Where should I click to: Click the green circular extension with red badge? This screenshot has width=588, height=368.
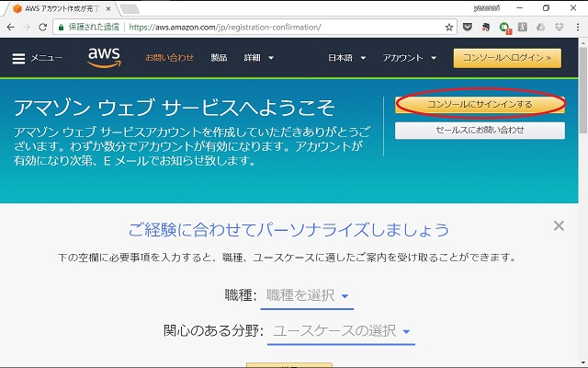coord(504,28)
